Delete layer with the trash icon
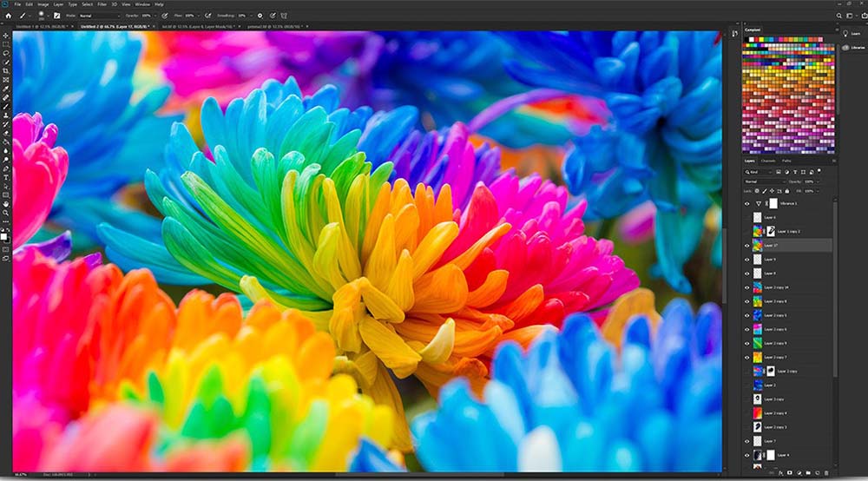 point(826,472)
